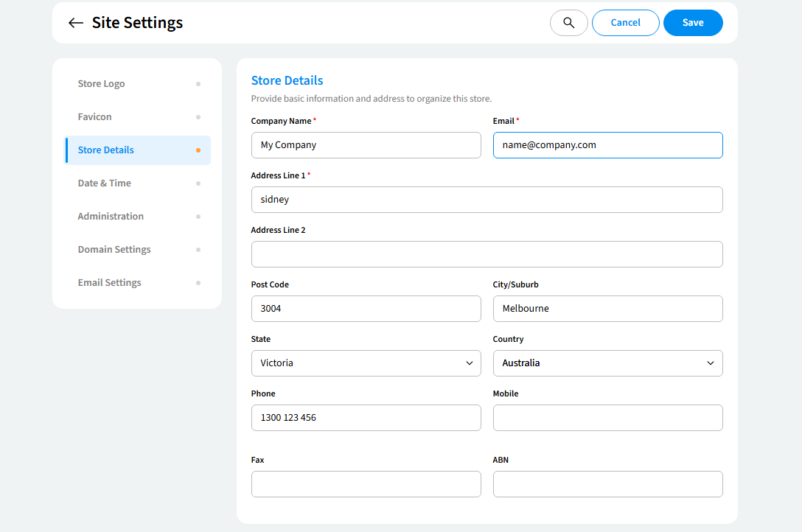Focus the empty Mobile field
The height and width of the screenshot is (532, 802).
(x=607, y=418)
